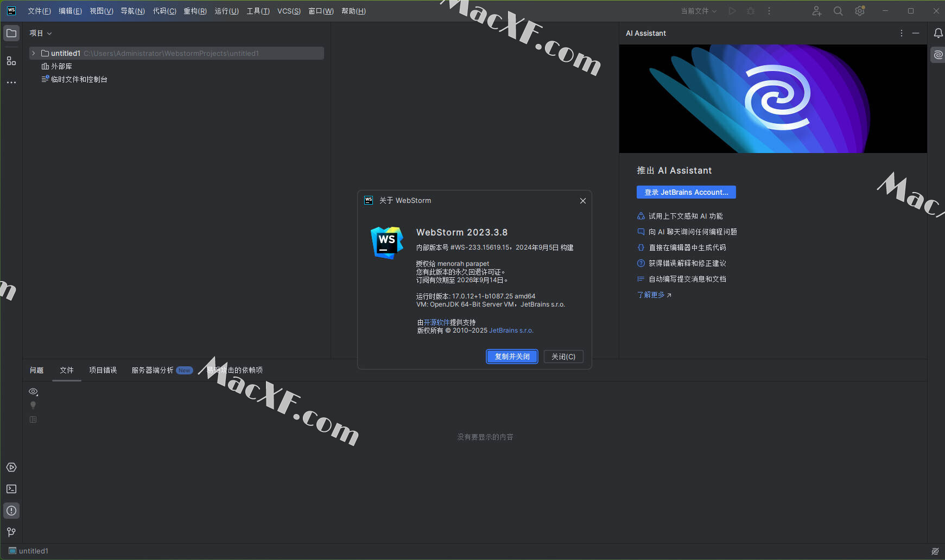
Task: Switch to the 易受攻击的依赖项 tab
Action: [x=234, y=370]
